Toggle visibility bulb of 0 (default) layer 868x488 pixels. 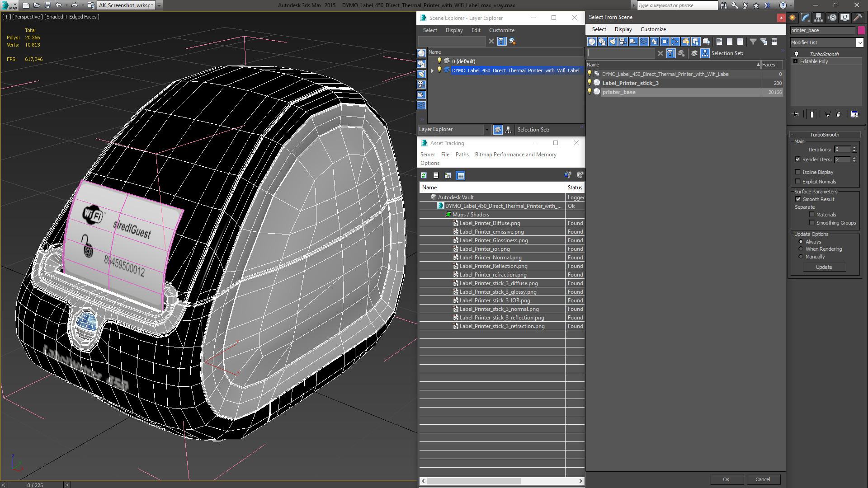click(439, 61)
